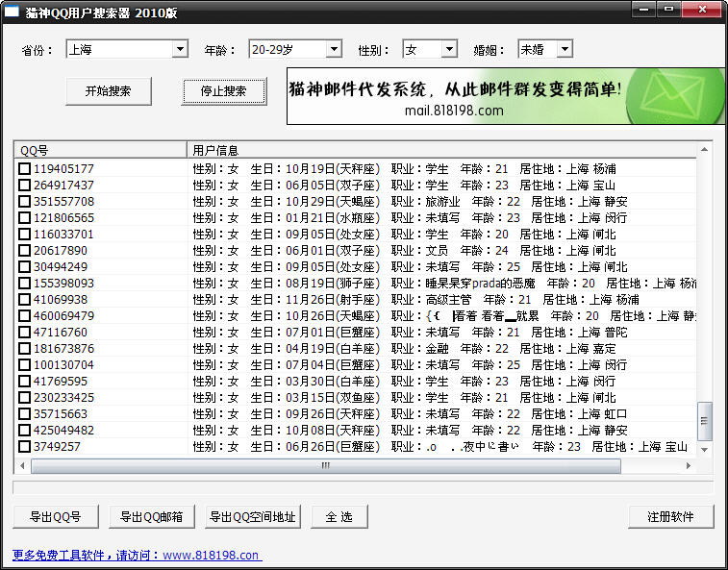Toggle checkbox for 181673876
This screenshot has width=728, height=570.
coord(25,349)
